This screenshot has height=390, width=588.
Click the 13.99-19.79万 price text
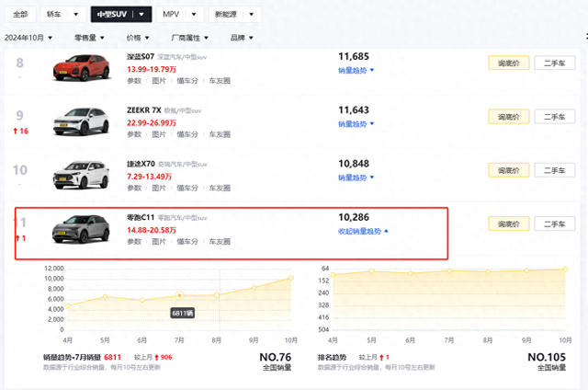click(x=152, y=69)
